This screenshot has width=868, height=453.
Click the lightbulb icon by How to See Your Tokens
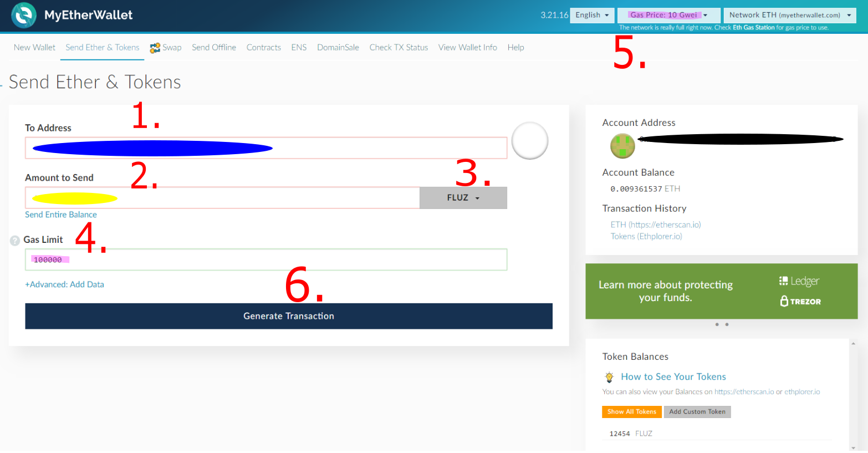pyautogui.click(x=609, y=377)
